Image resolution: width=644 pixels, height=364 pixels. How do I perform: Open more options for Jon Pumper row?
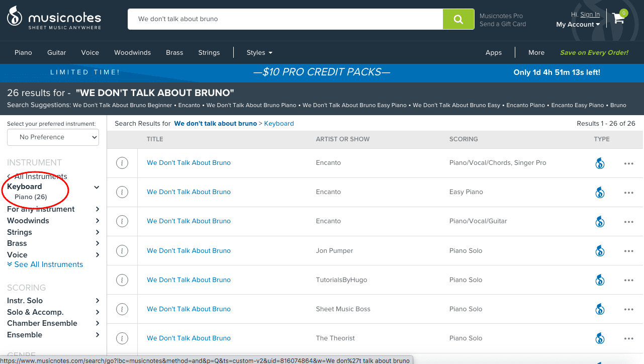tap(628, 251)
